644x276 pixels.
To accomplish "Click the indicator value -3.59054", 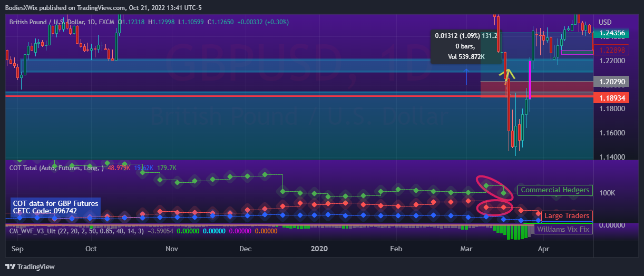I will pyautogui.click(x=161, y=230).
